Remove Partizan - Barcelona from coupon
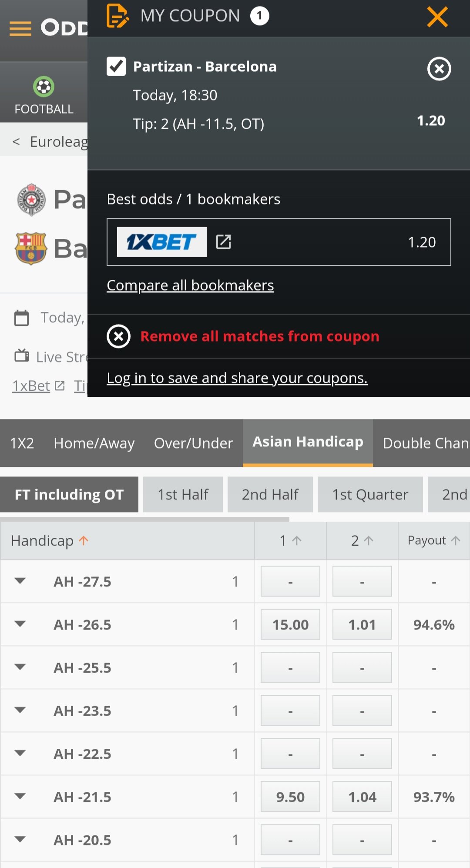Viewport: 470px width, 868px height. click(x=439, y=69)
